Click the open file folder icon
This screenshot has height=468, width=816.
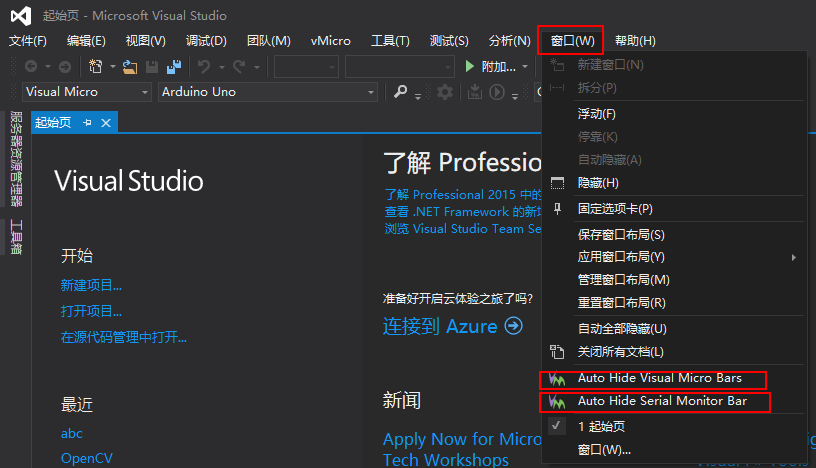(130, 67)
